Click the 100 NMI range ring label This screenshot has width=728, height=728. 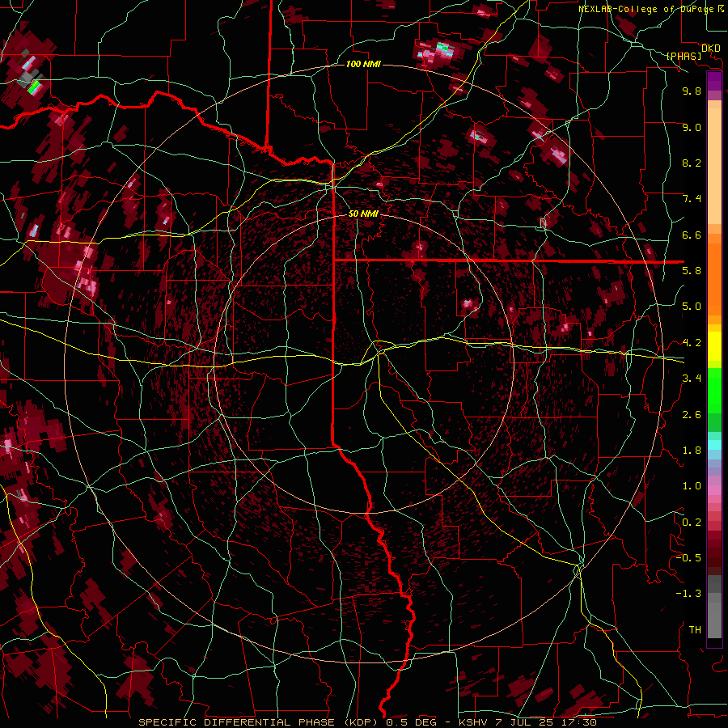pos(363,64)
